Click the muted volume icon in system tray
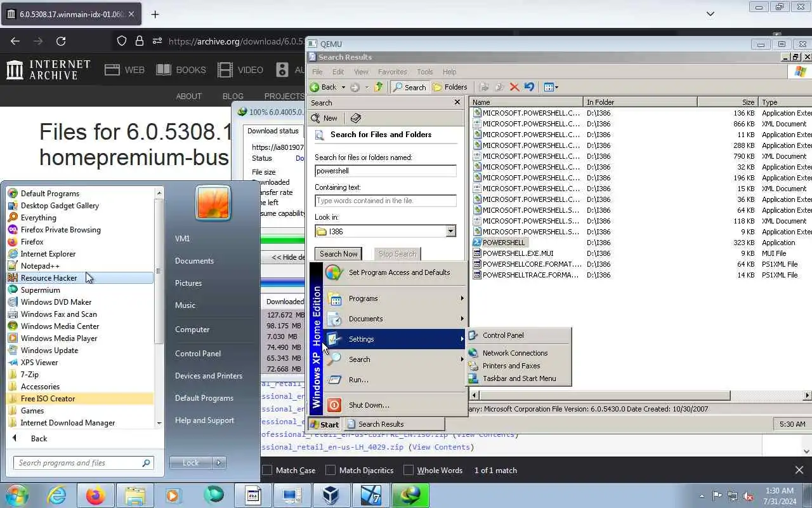812x508 pixels. [749, 496]
